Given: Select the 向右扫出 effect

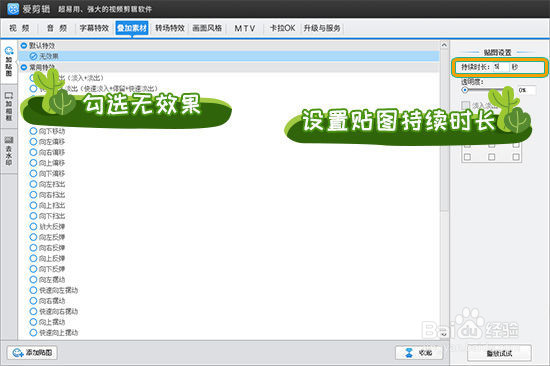Looking at the screenshot, I should coord(47,195).
